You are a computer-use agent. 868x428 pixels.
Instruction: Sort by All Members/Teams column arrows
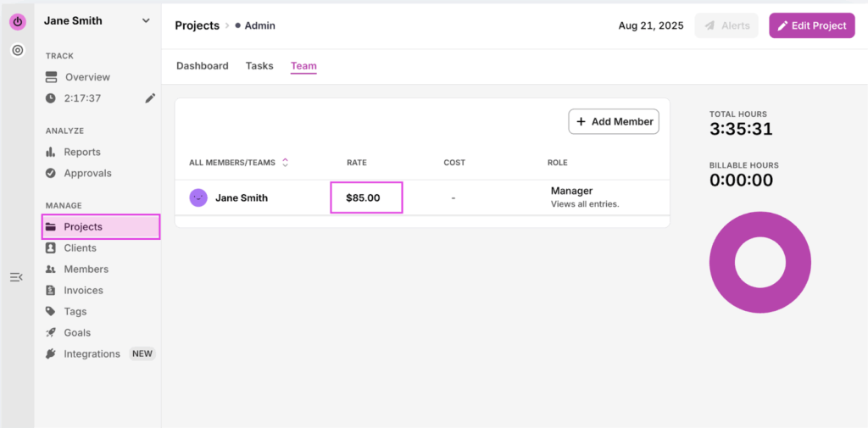pyautogui.click(x=286, y=163)
